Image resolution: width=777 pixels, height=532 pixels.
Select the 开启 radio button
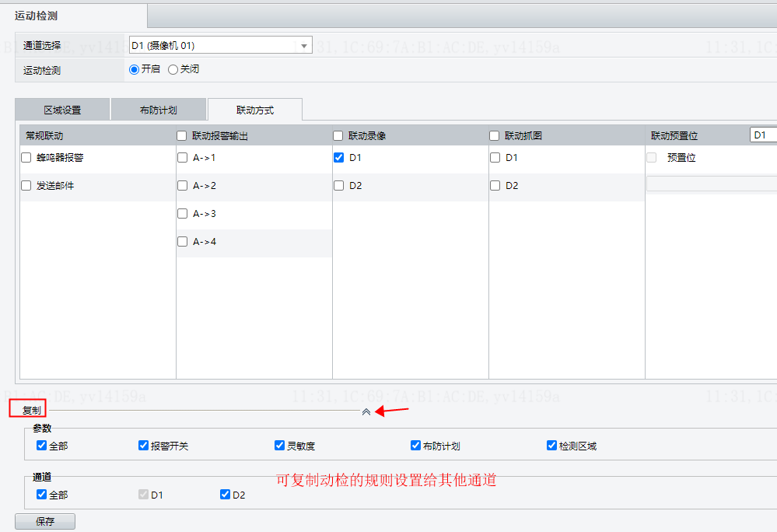[134, 69]
